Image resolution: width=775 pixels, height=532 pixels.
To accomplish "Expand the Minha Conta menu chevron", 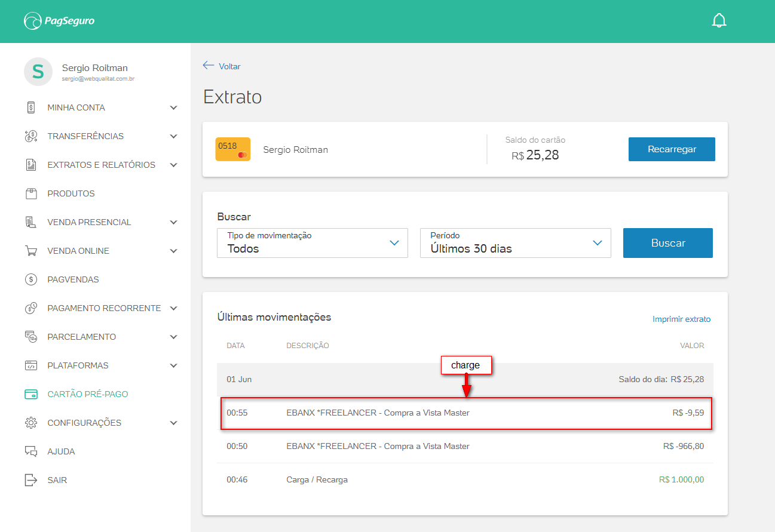I will point(173,108).
